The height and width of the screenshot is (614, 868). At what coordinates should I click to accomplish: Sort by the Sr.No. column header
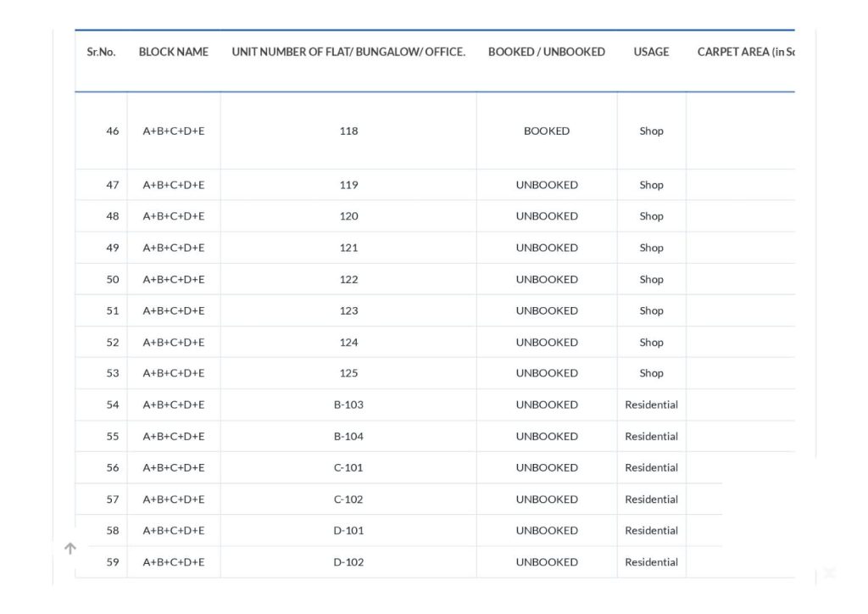point(101,52)
